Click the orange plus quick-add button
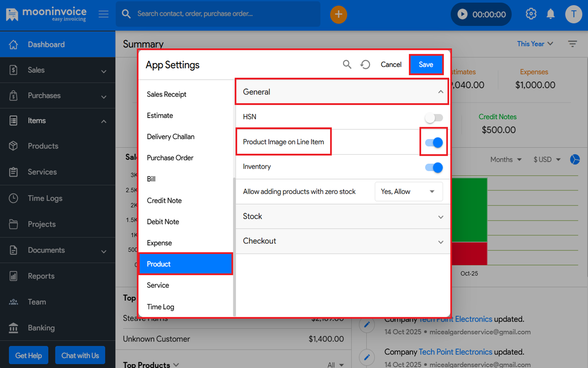The height and width of the screenshot is (368, 588). (x=339, y=14)
